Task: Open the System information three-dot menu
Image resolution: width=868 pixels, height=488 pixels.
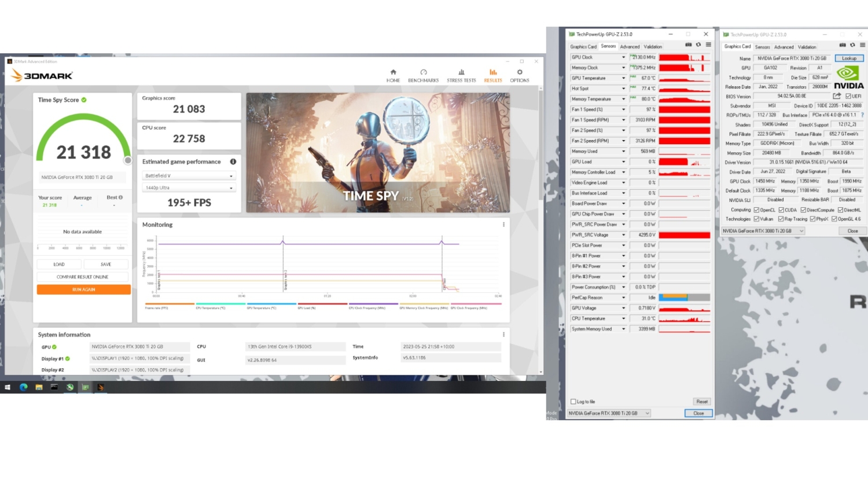Action: pos(503,335)
